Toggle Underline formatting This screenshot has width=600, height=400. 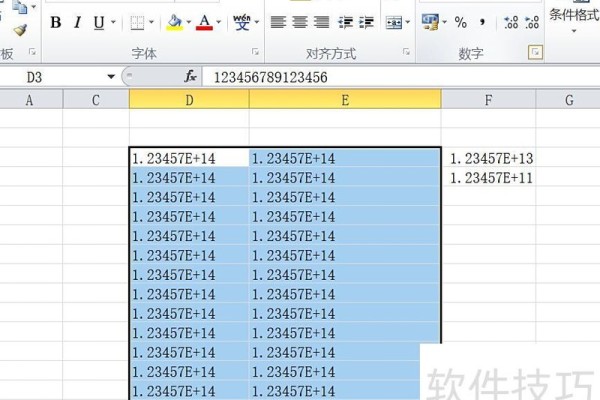click(x=99, y=22)
